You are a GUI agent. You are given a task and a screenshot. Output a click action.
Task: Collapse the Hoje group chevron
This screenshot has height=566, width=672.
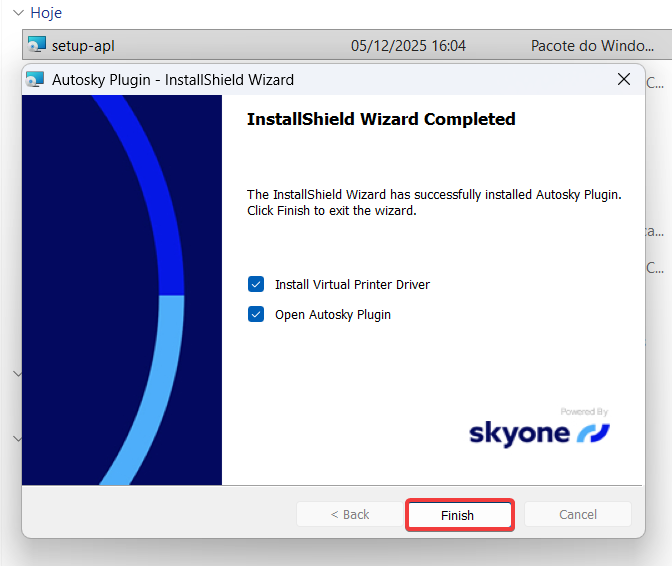click(18, 14)
